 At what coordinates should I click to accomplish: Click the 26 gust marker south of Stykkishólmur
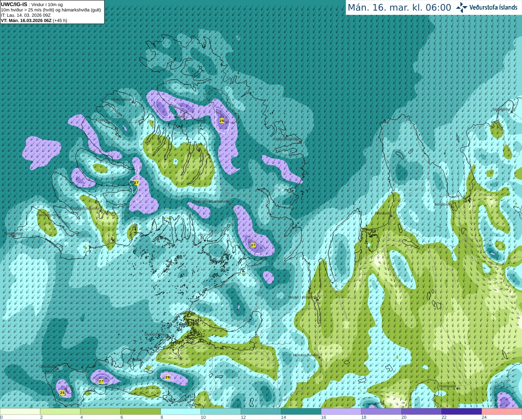click(168, 377)
